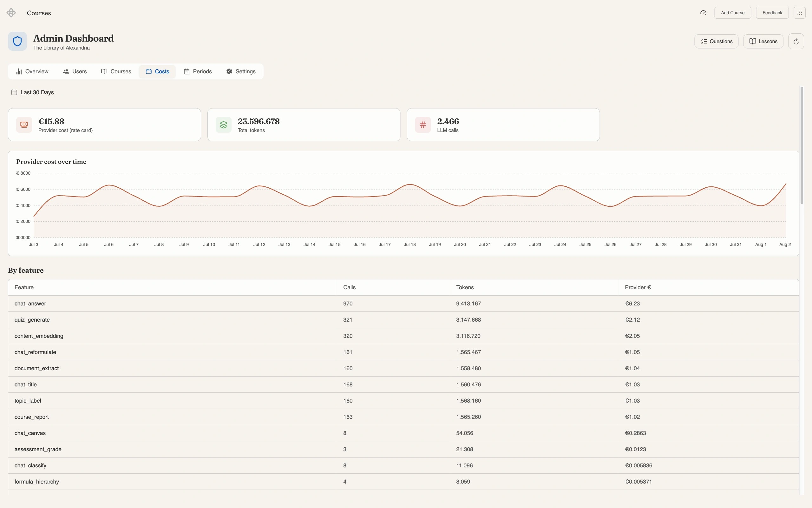Click the hash icon on LLM calls card
Image resolution: width=812 pixels, height=508 pixels.
pos(423,125)
